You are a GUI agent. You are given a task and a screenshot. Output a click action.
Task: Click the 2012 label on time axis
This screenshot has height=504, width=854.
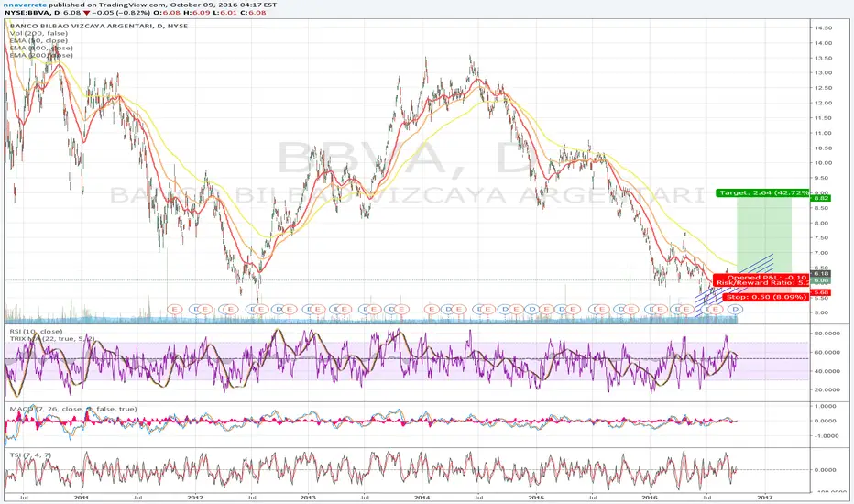pos(195,497)
